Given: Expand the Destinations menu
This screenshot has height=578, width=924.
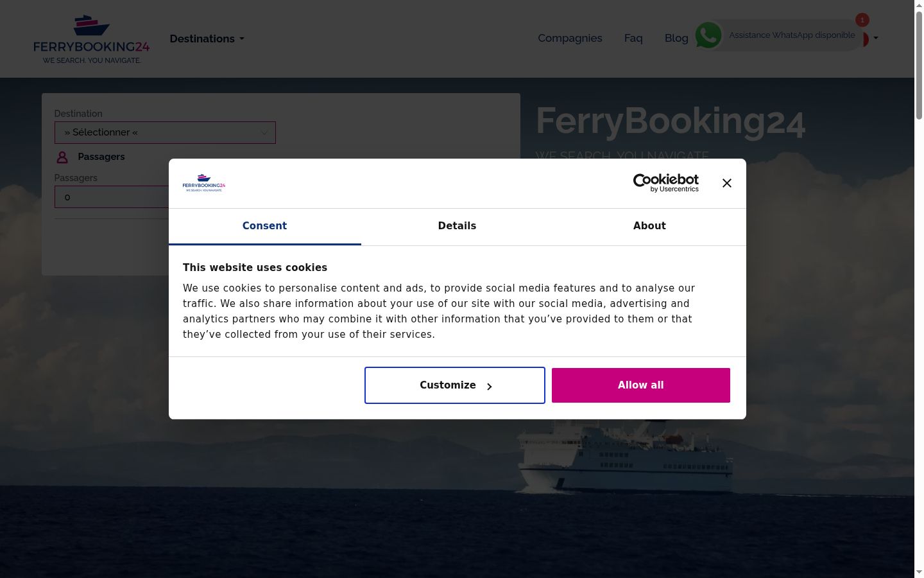Looking at the screenshot, I should click(207, 39).
